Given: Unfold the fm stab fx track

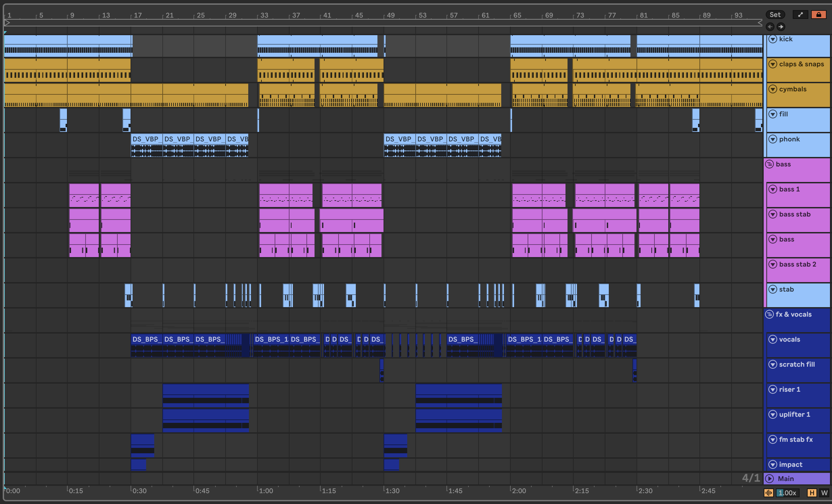Looking at the screenshot, I should pyautogui.click(x=773, y=439).
